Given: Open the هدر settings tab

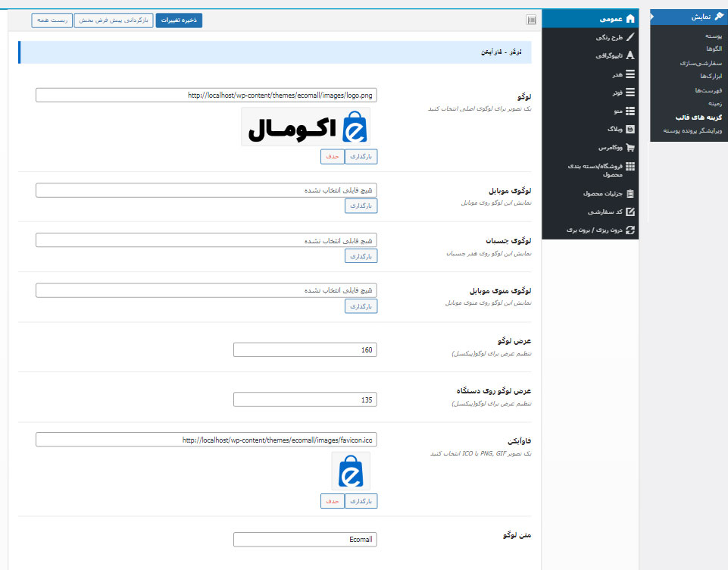Looking at the screenshot, I should point(590,74).
